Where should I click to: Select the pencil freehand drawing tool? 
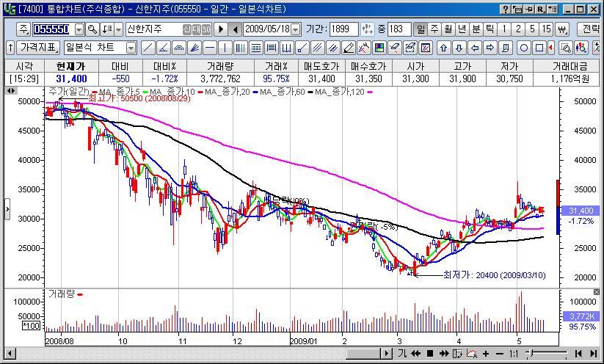[x=348, y=48]
